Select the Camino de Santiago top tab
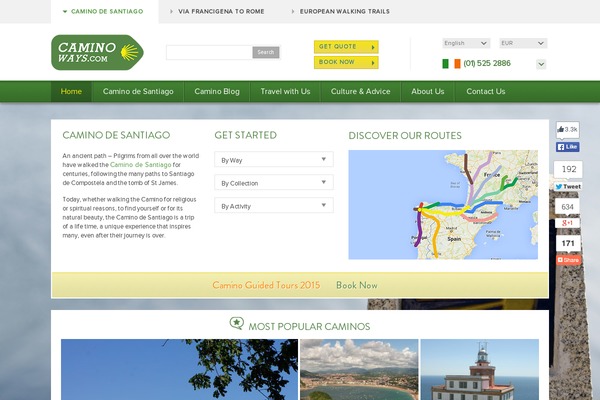Viewport: 600px width, 400px height. point(104,11)
